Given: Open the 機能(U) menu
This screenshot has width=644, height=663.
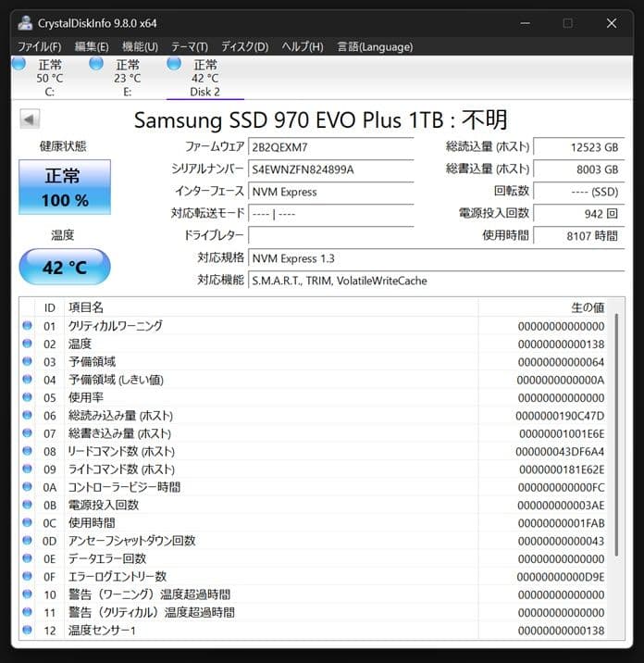Looking at the screenshot, I should coord(140,46).
